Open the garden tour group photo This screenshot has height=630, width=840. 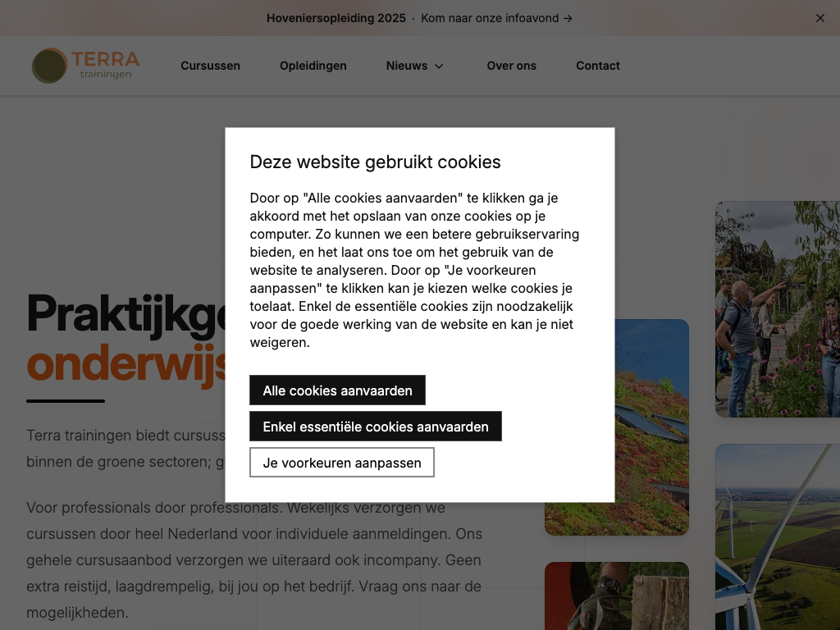[x=778, y=309]
